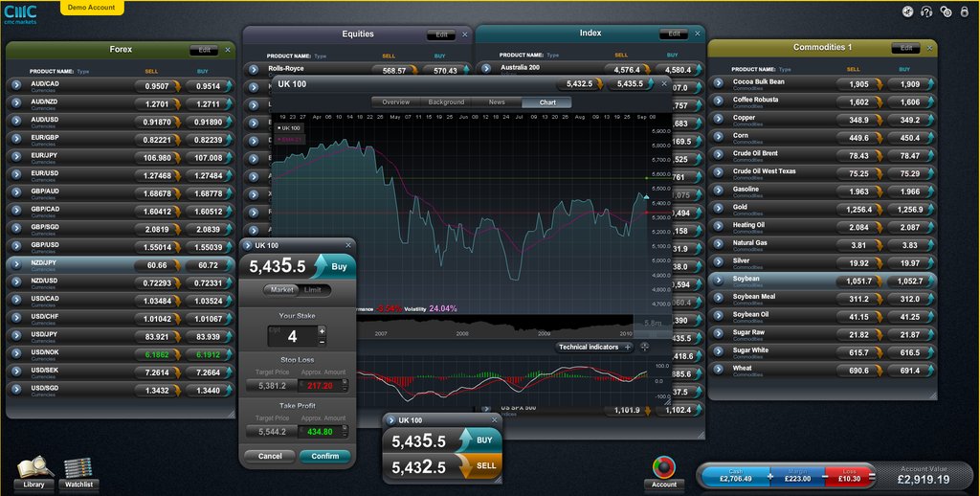The height and width of the screenshot is (496, 980).
Task: Decrease the stake with minus button
Action: click(322, 342)
